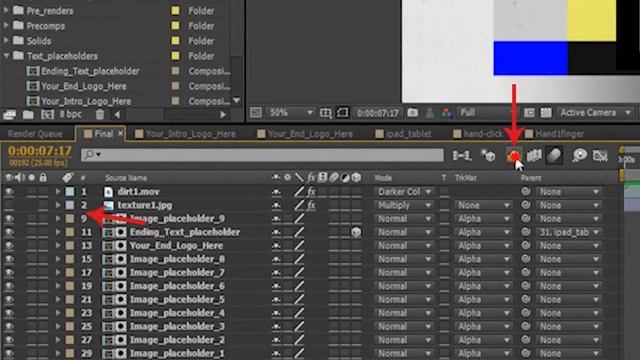Open Interpret Footage icon in Project panel
The width and height of the screenshot is (640, 360).
click(x=9, y=115)
